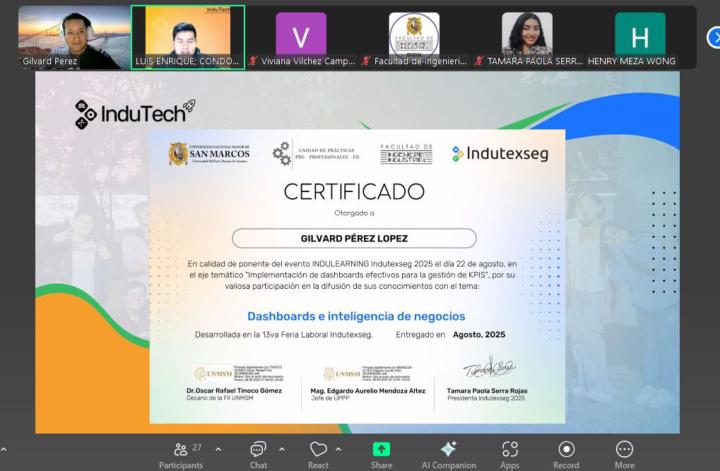This screenshot has width=720, height=471.
Task: Click the Indutexseg logo on certificate
Action: [x=500, y=154]
